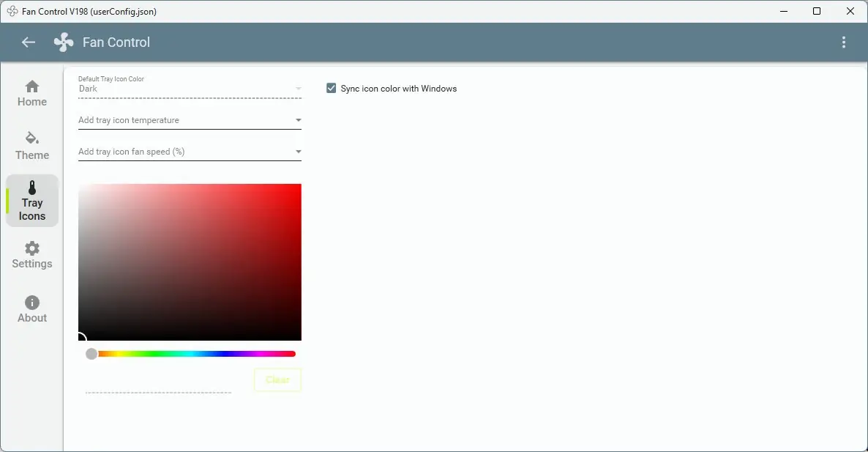Open Add tray icon fan speed dropdown
The width and height of the screenshot is (868, 452).
(190, 152)
